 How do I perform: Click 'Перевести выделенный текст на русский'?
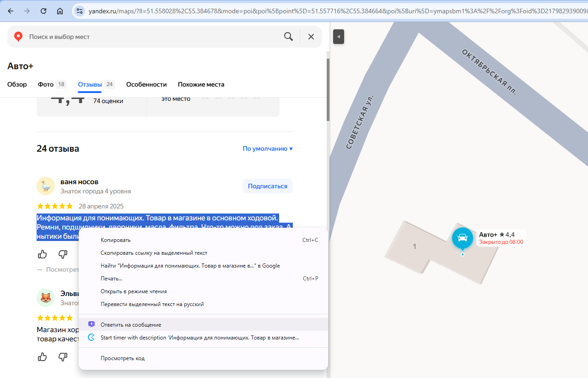pos(203,304)
